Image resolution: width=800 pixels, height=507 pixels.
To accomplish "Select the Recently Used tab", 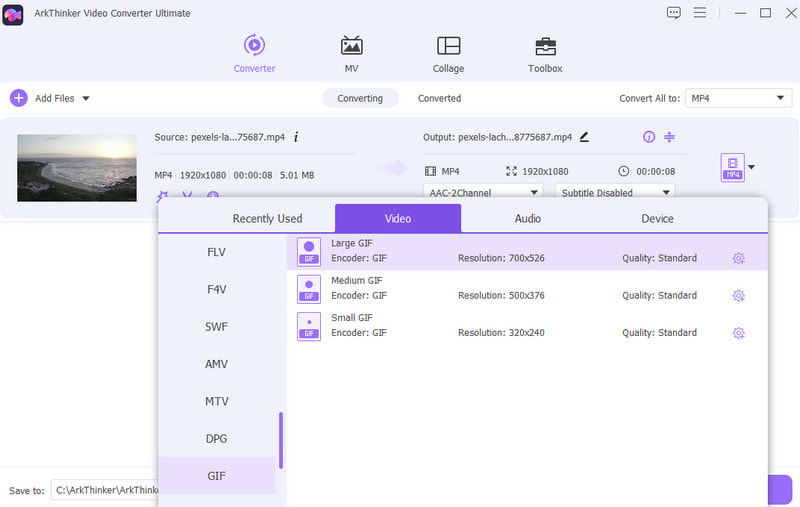I will [267, 218].
